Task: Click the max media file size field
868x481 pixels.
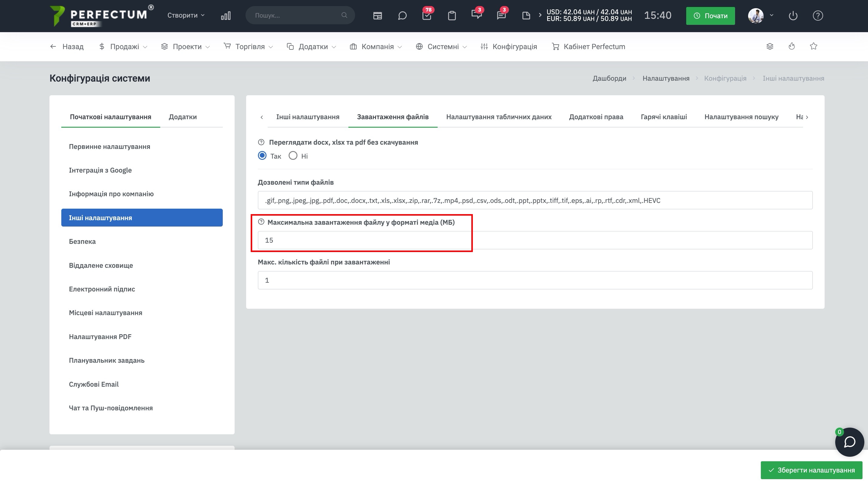Action: tap(535, 240)
